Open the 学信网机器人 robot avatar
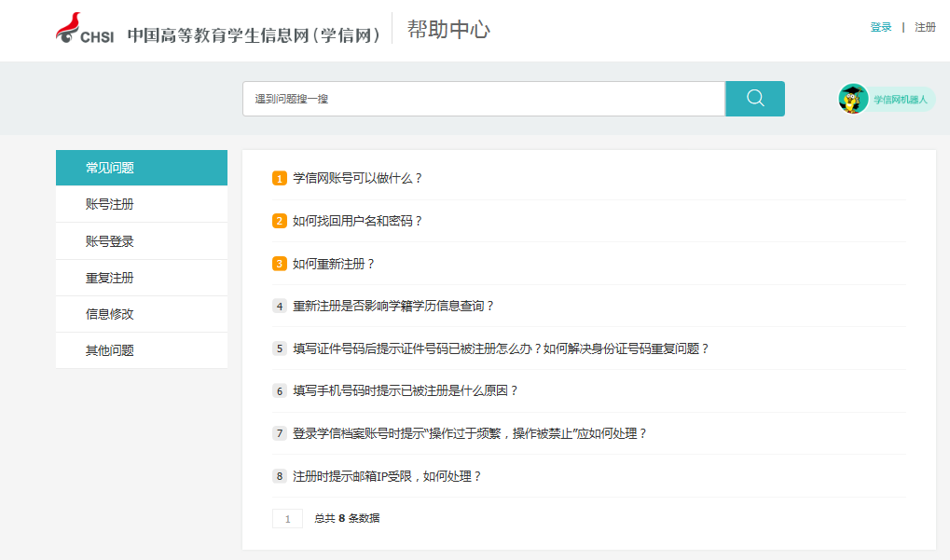 pyautogui.click(x=853, y=99)
